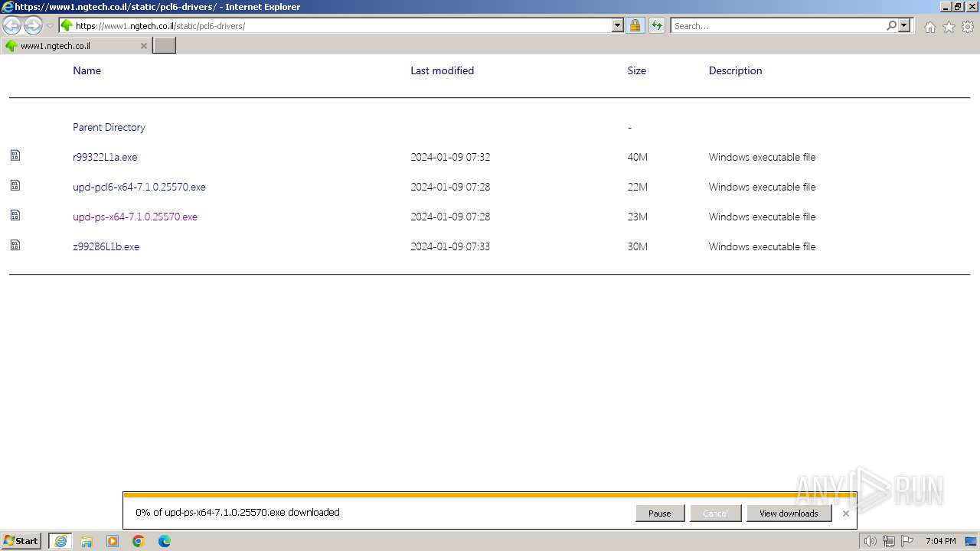Click the browser Back arrow button
Screen dimensions: 980x551
coord(12,26)
